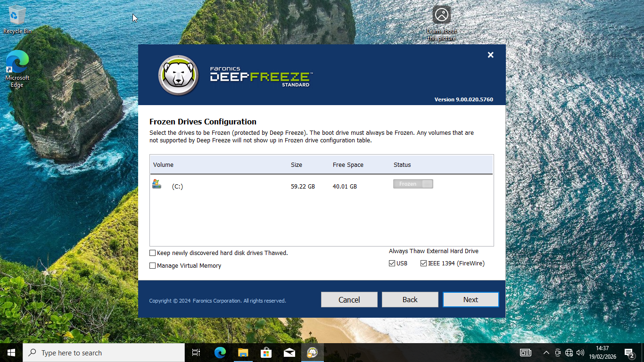Cancel the Deep Freeze installation
The height and width of the screenshot is (362, 644).
point(349,300)
